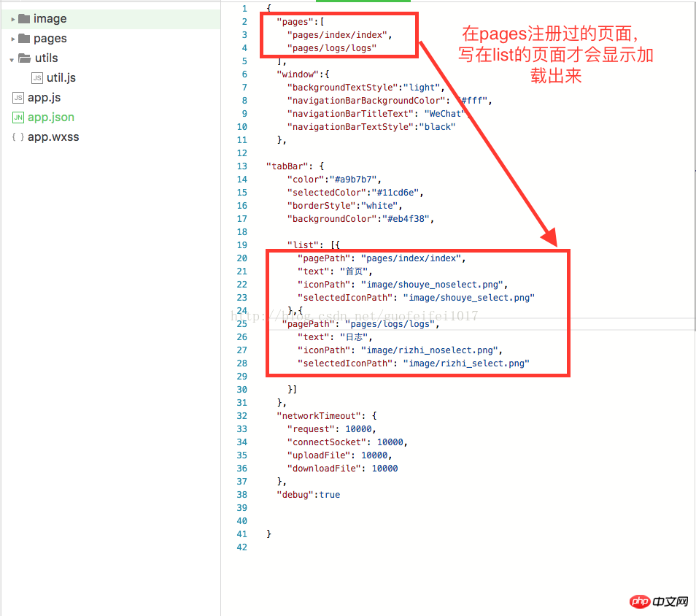Select the image folder row
696x616 pixels.
tap(111, 19)
